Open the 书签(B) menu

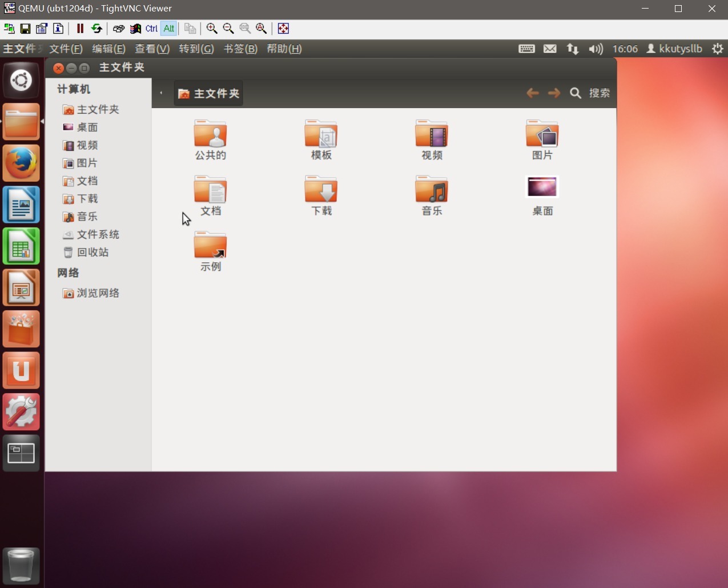(x=240, y=49)
